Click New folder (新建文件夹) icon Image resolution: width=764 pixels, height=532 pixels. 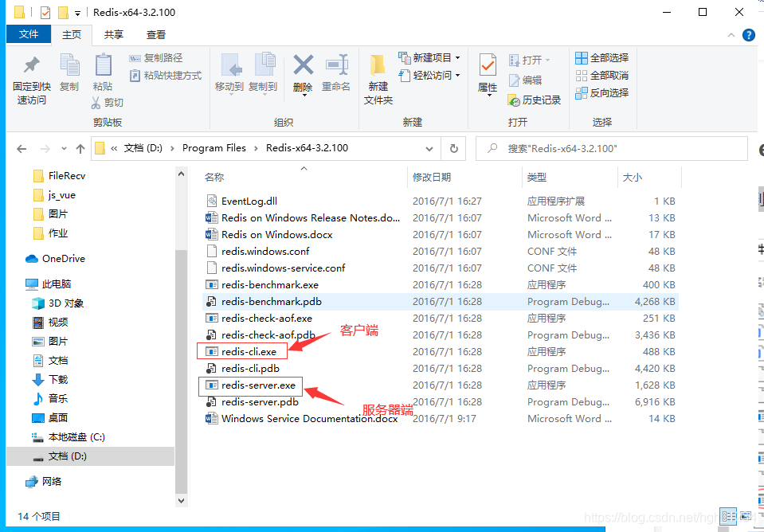[x=378, y=66]
